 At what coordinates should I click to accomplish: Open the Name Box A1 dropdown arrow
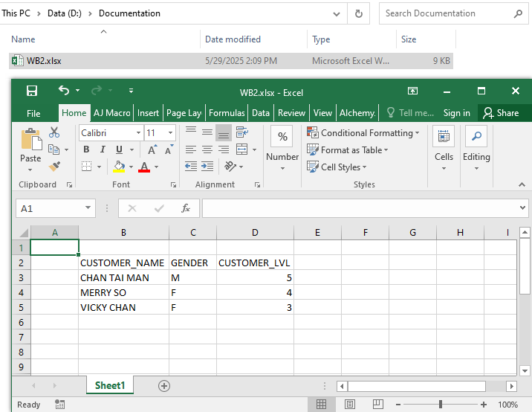(x=88, y=208)
